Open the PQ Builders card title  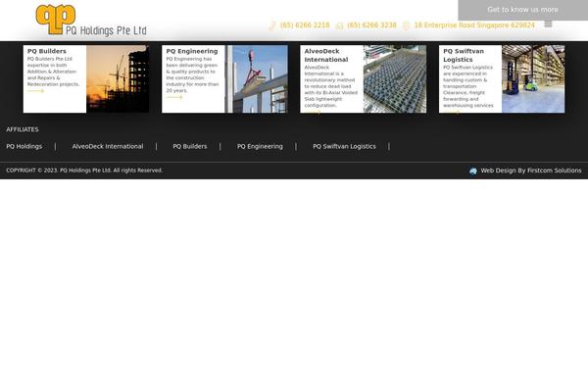(47, 51)
